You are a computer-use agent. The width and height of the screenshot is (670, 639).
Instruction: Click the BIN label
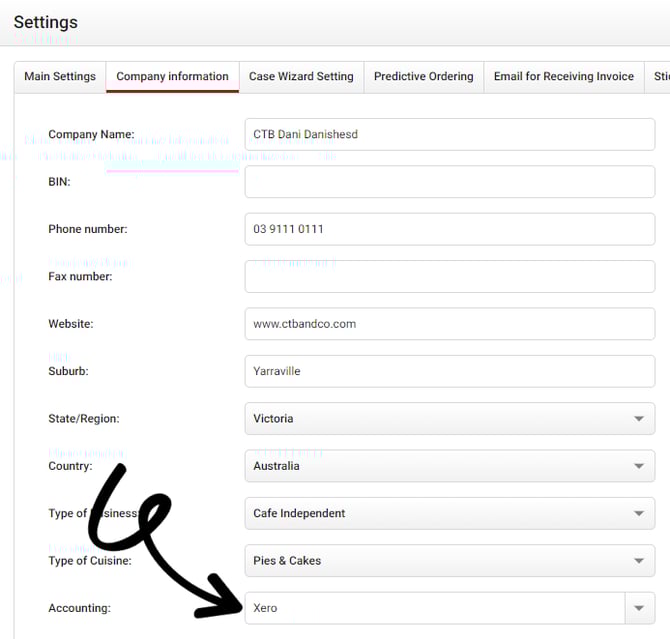tap(59, 182)
